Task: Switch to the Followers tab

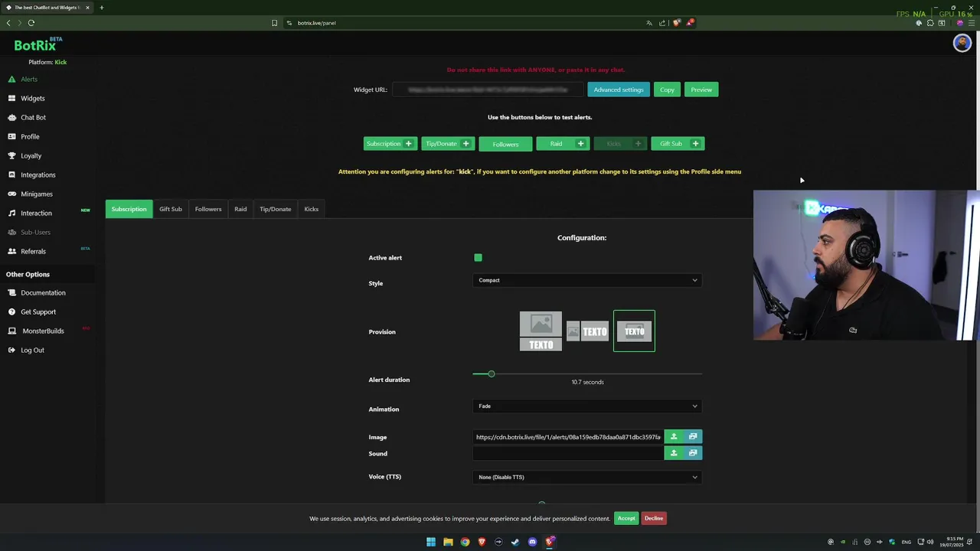Action: pyautogui.click(x=208, y=209)
